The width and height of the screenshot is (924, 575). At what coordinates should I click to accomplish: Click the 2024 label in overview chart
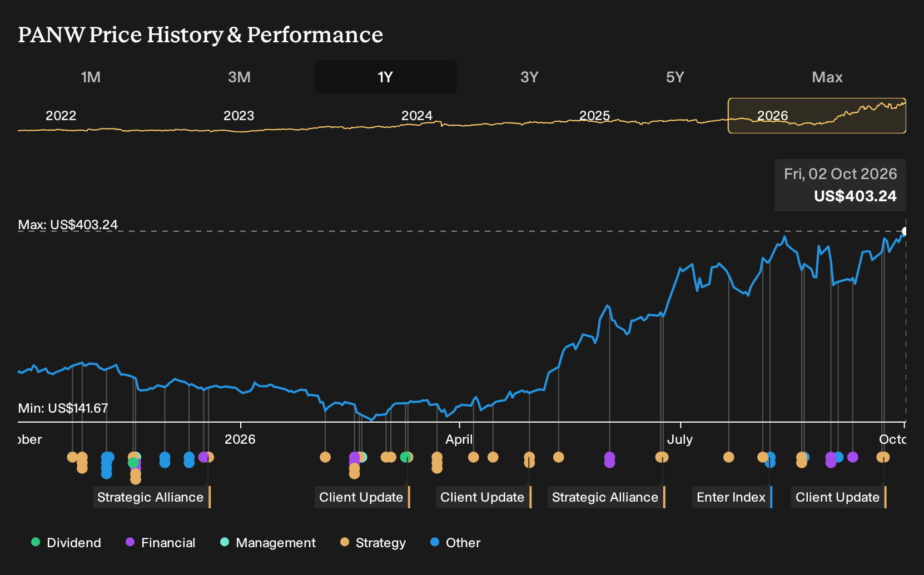tap(417, 116)
